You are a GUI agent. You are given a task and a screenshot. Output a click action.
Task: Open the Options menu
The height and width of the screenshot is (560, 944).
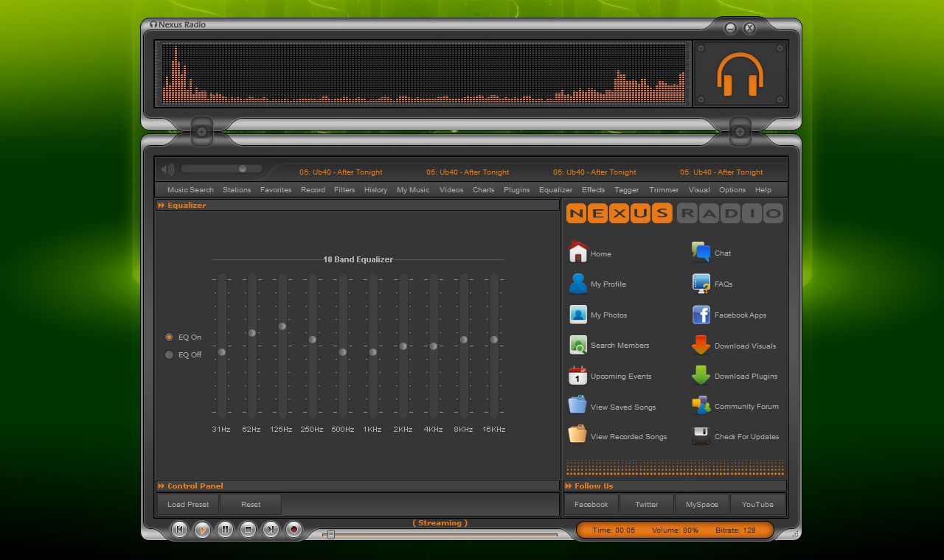click(732, 190)
